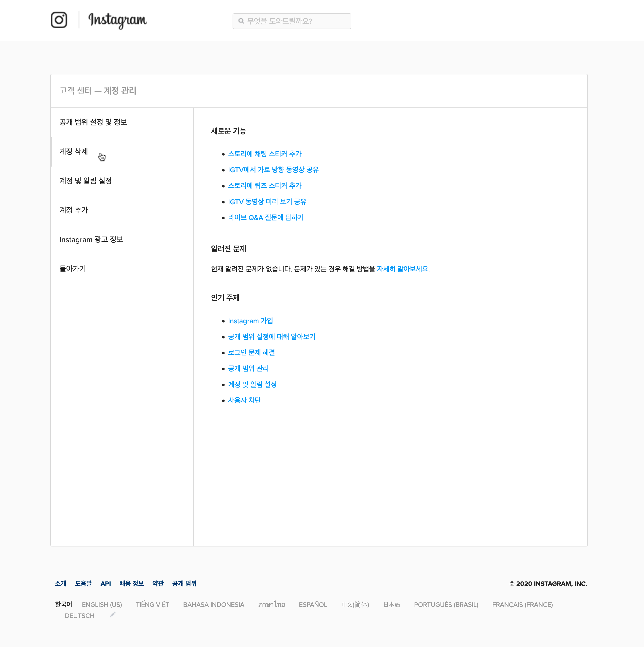Viewport: 644px width, 647px height.
Task: Switch language to ENGLISH (US)
Action: pos(102,605)
